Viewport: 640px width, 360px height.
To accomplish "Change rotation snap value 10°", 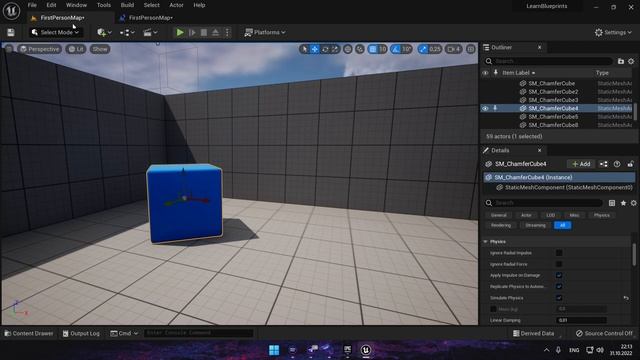I will pos(407,49).
